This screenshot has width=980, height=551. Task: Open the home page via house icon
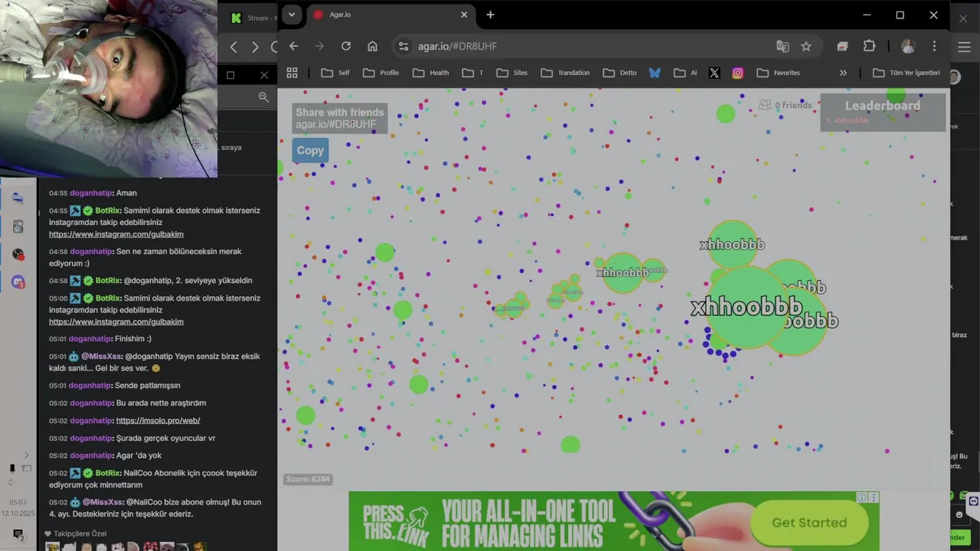(372, 46)
